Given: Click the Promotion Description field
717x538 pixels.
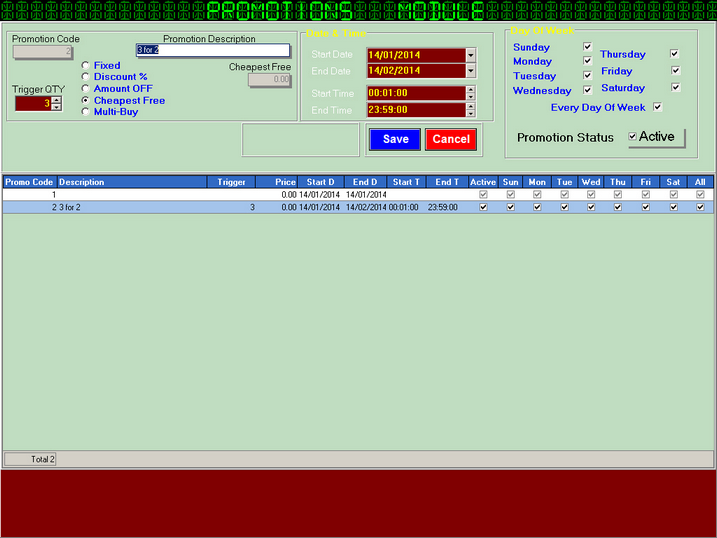Looking at the screenshot, I should pos(213,50).
